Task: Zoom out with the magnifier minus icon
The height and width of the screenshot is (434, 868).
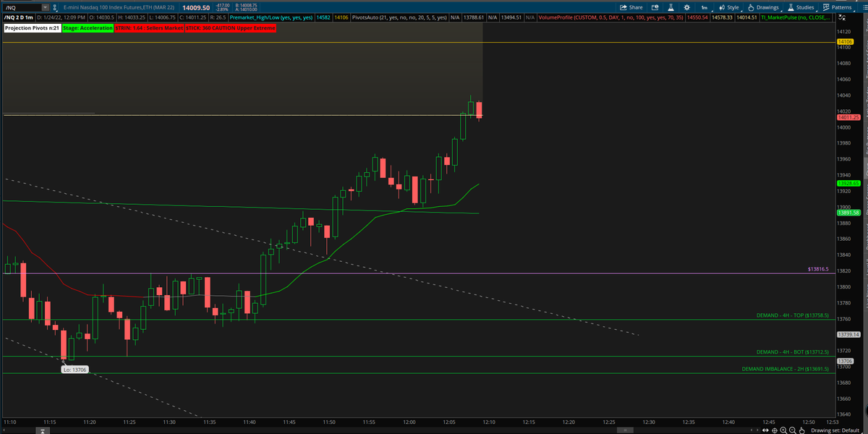Action: point(793,430)
